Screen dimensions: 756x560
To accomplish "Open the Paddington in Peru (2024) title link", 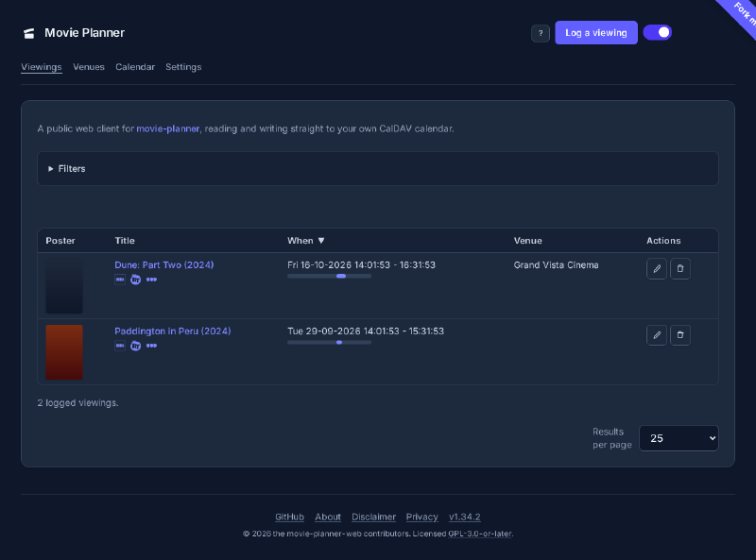I will [x=173, y=331].
